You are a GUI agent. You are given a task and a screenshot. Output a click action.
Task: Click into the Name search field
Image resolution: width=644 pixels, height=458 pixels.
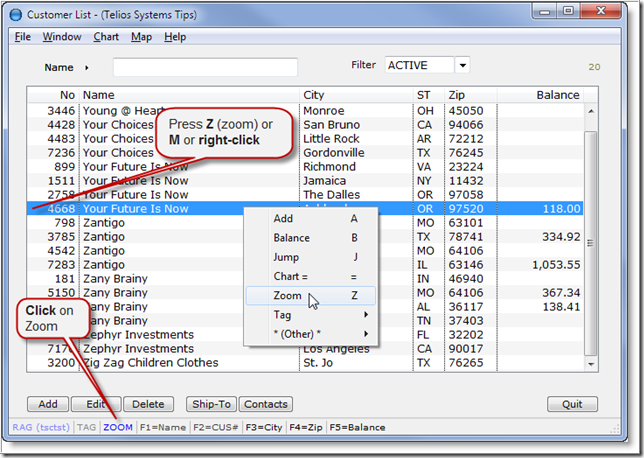(x=205, y=68)
